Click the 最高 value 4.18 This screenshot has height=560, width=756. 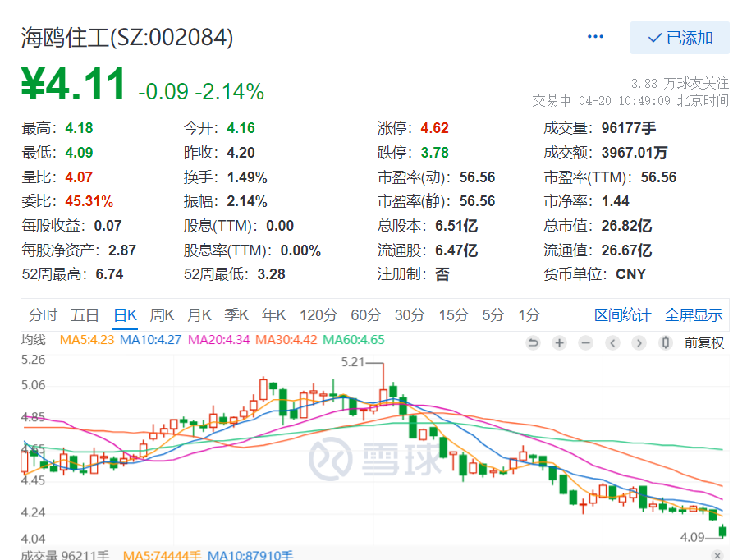79,128
